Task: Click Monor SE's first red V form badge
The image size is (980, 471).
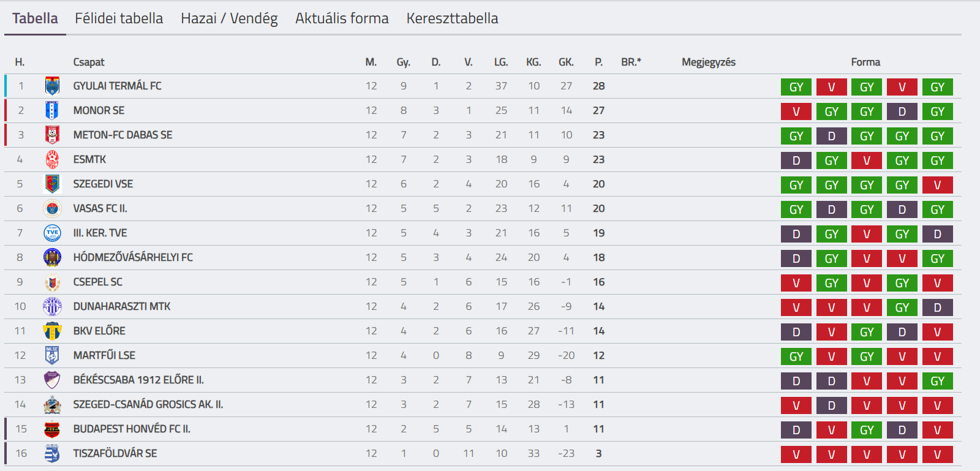Action: (x=796, y=111)
